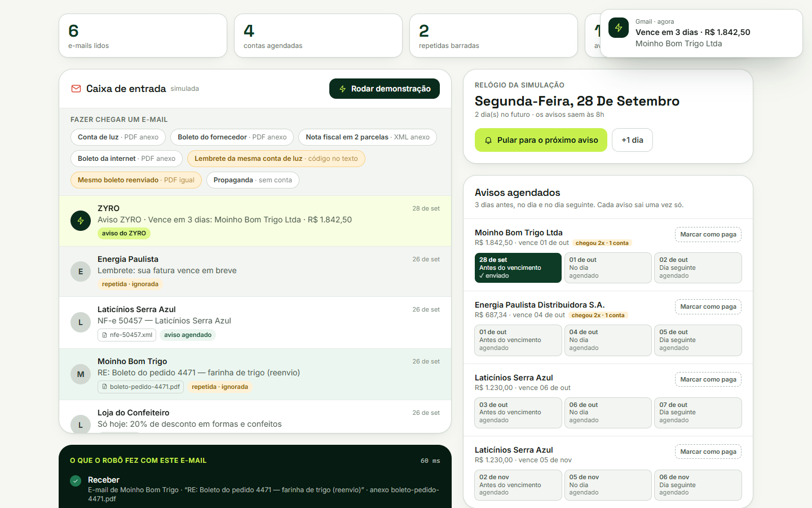
Task: Mark Energia Paulista Distribuidora bill as paid
Action: [708, 306]
